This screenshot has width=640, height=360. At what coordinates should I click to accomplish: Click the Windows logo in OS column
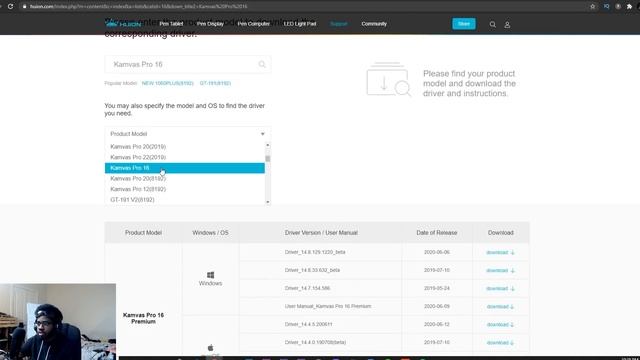coord(210,275)
